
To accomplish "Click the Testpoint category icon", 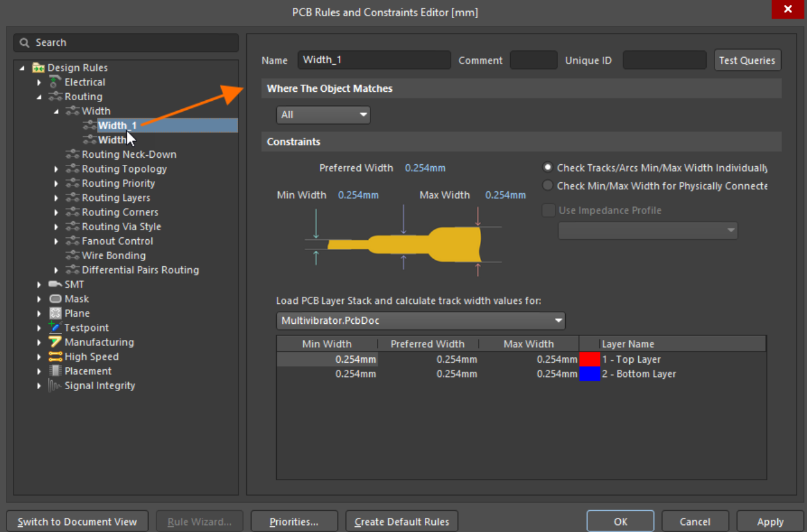I will [56, 328].
